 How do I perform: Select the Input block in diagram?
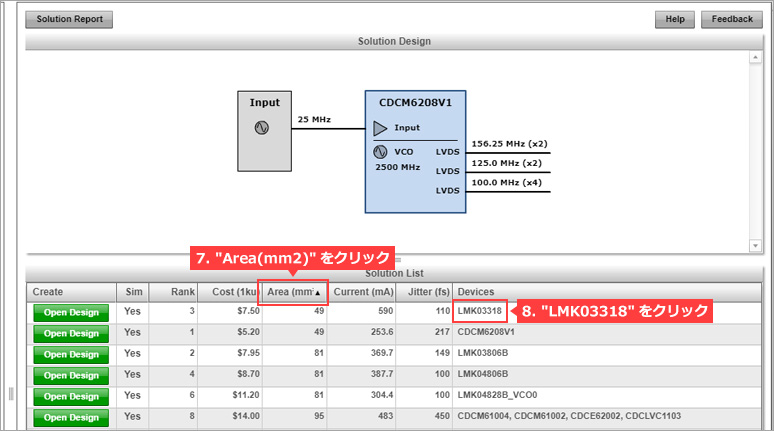coord(265,131)
